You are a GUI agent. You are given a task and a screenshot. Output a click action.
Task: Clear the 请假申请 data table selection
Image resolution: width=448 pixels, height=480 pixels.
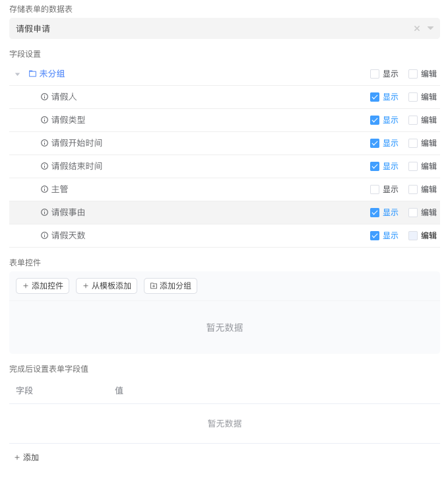[416, 28]
